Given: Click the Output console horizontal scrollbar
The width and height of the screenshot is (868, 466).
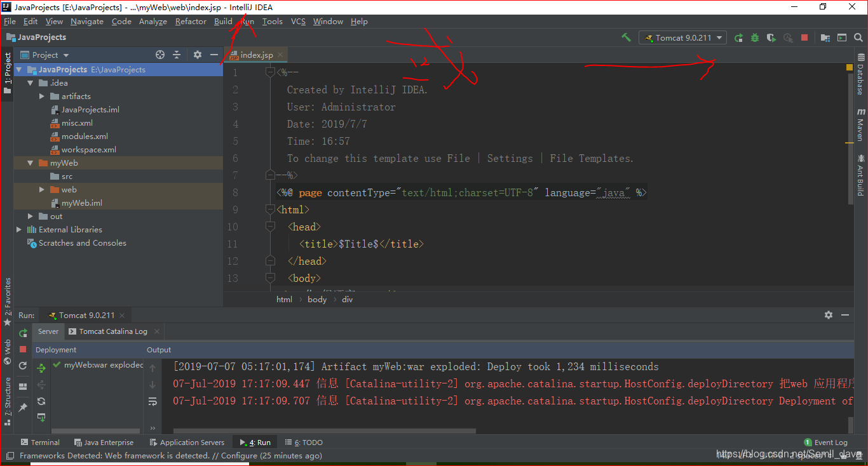Looking at the screenshot, I should click(x=325, y=431).
